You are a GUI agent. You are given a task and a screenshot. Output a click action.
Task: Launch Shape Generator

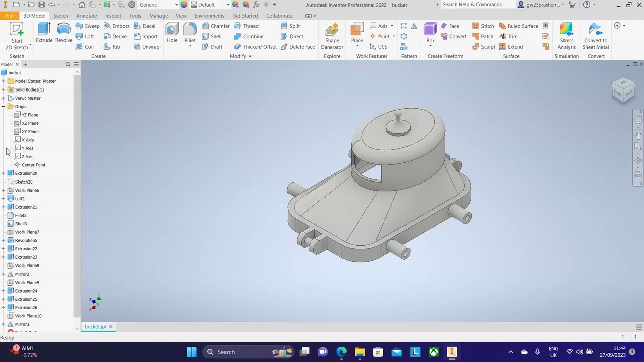(332, 36)
